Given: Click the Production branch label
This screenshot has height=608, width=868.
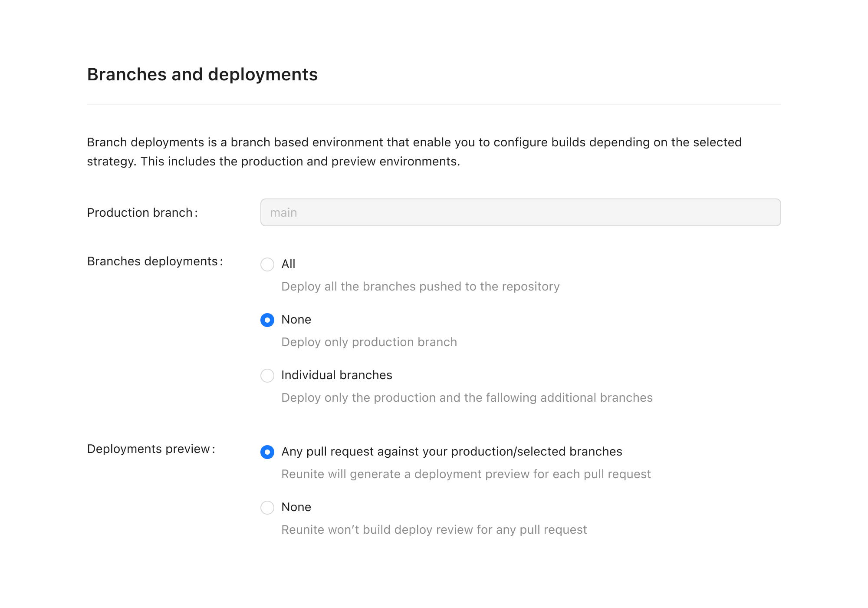Looking at the screenshot, I should tap(142, 212).
